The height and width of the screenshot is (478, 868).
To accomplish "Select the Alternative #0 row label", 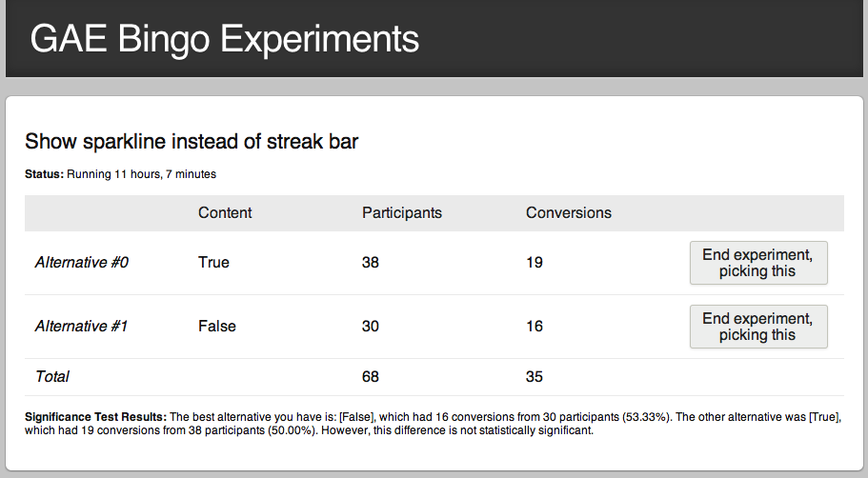I will [82, 262].
